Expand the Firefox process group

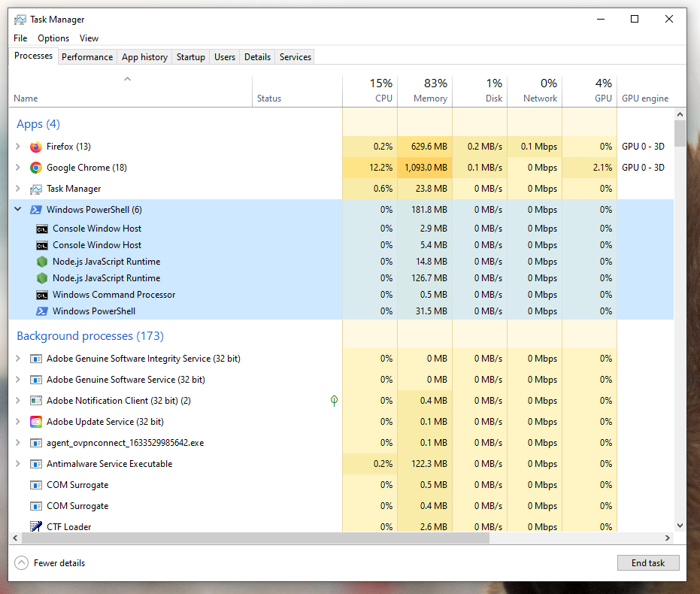pos(17,147)
